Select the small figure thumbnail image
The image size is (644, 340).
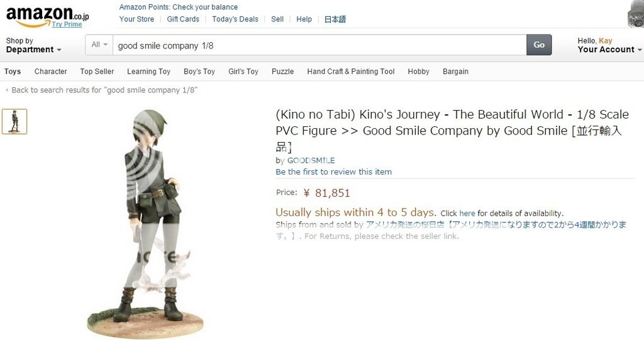pyautogui.click(x=14, y=121)
